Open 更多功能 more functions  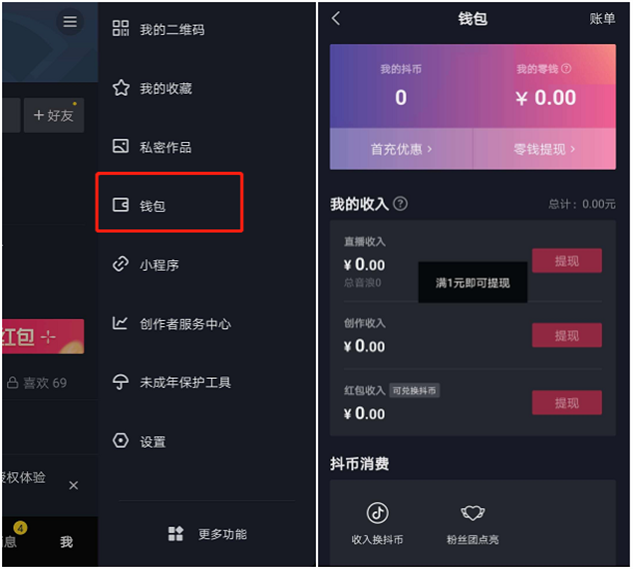[207, 534]
